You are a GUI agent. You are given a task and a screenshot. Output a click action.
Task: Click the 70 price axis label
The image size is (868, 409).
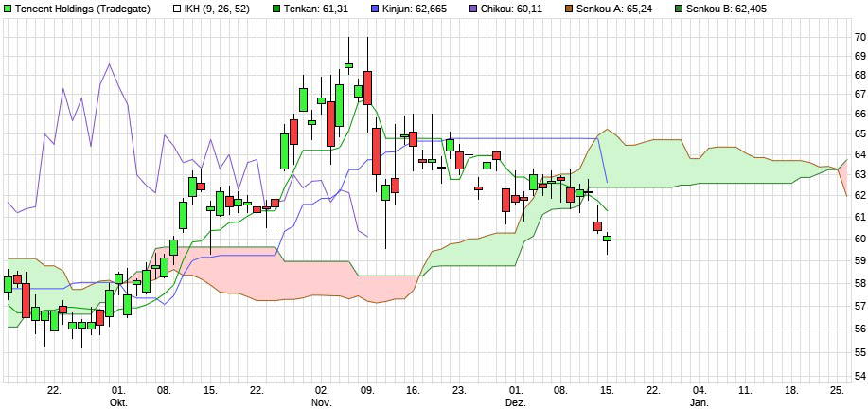pos(859,37)
